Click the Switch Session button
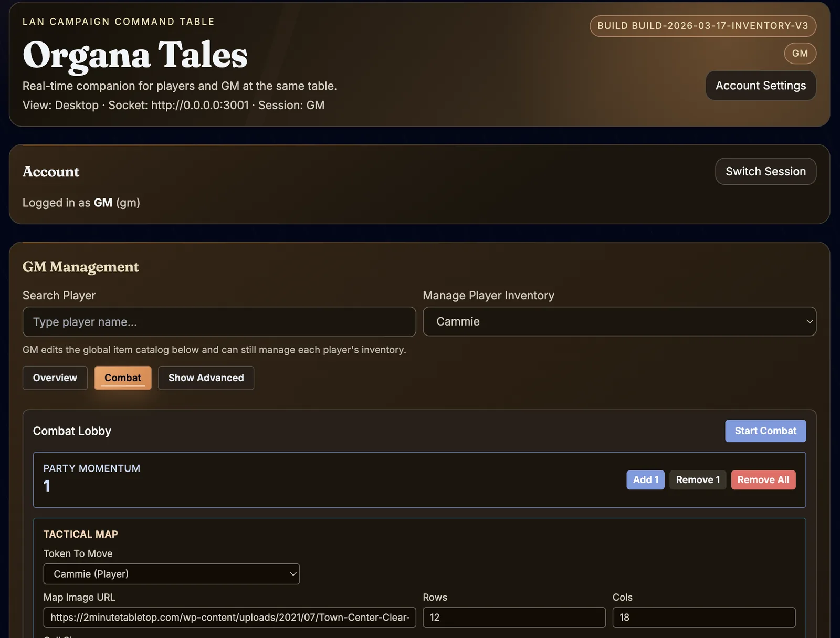This screenshot has height=638, width=840. [x=765, y=172]
